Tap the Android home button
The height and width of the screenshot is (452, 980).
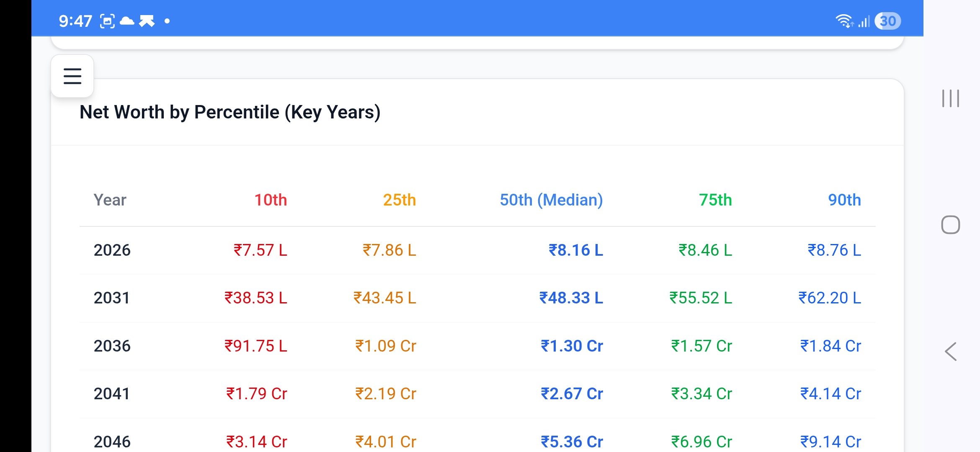tap(950, 225)
